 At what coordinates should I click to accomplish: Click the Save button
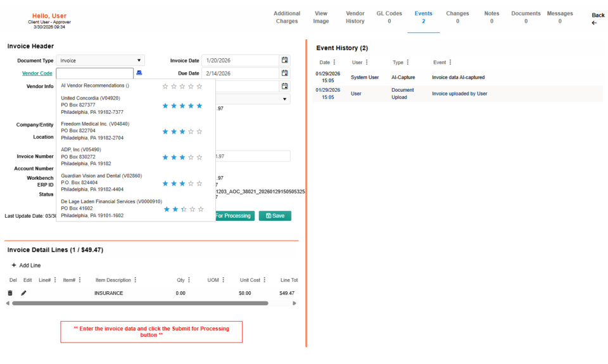coord(275,216)
